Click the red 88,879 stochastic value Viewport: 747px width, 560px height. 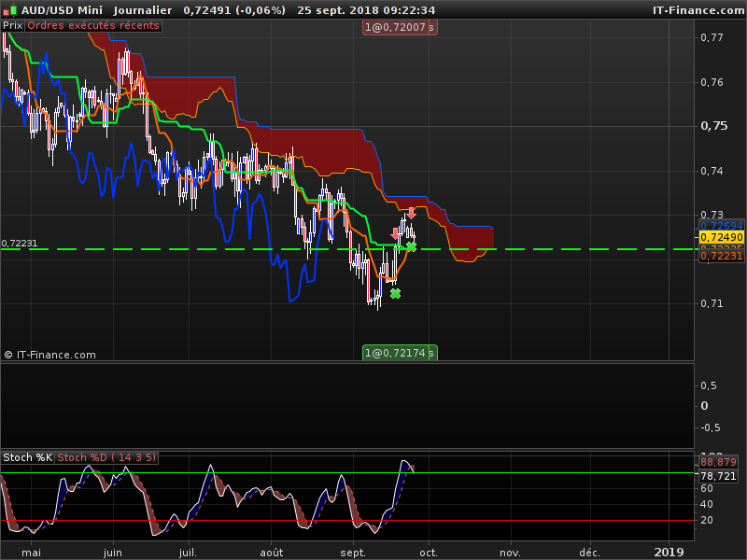[718, 462]
